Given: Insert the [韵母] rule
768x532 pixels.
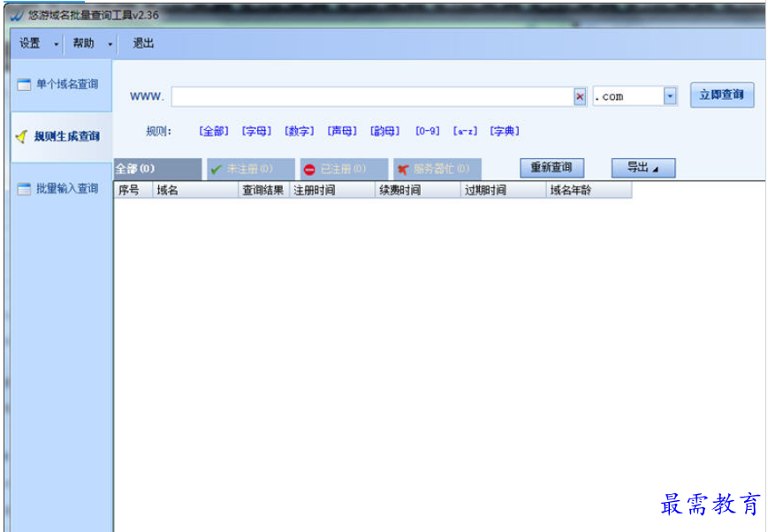Looking at the screenshot, I should (x=384, y=132).
